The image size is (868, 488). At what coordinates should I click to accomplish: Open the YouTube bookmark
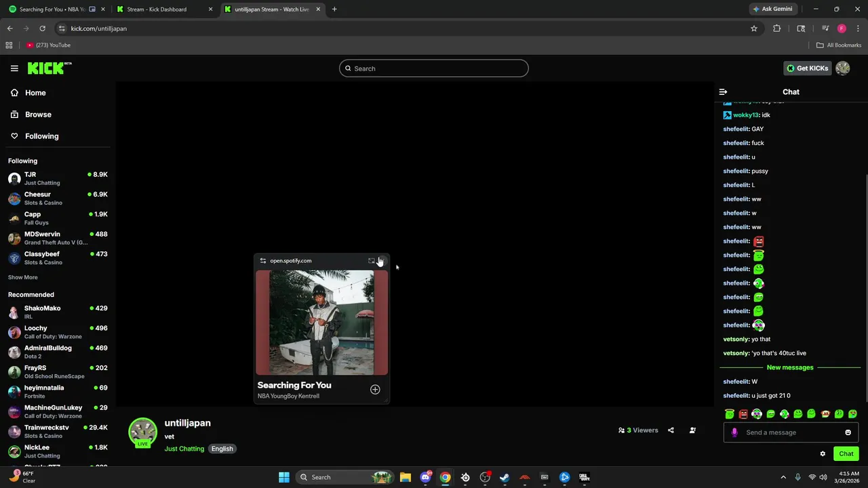[x=49, y=45]
